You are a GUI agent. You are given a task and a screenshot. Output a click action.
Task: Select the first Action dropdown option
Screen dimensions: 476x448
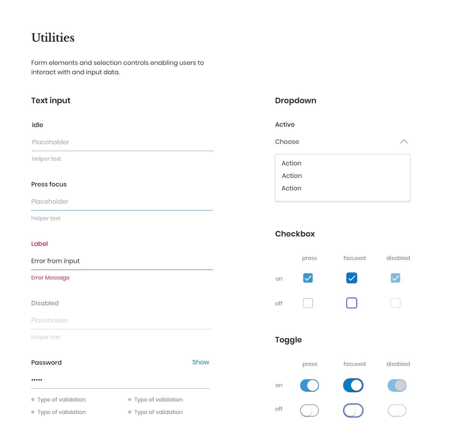coord(292,163)
